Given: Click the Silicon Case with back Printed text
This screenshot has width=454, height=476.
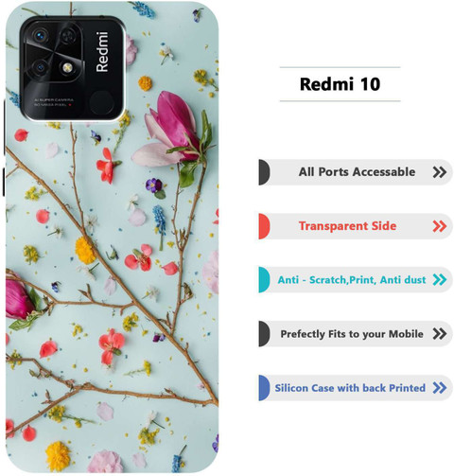Looking at the screenshot, I should pos(350,388).
